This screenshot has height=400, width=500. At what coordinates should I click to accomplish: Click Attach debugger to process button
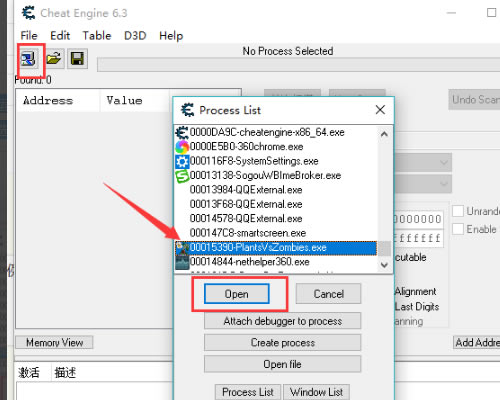point(282,321)
